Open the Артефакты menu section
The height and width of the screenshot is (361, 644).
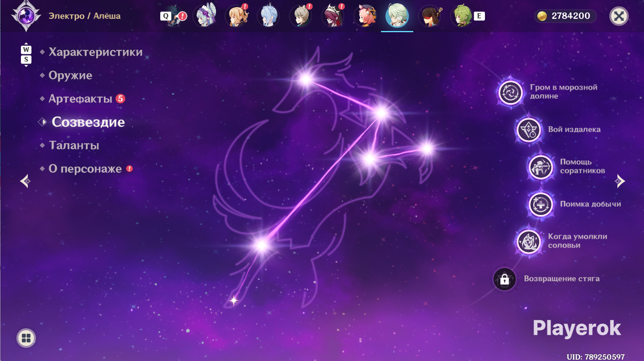click(x=81, y=99)
